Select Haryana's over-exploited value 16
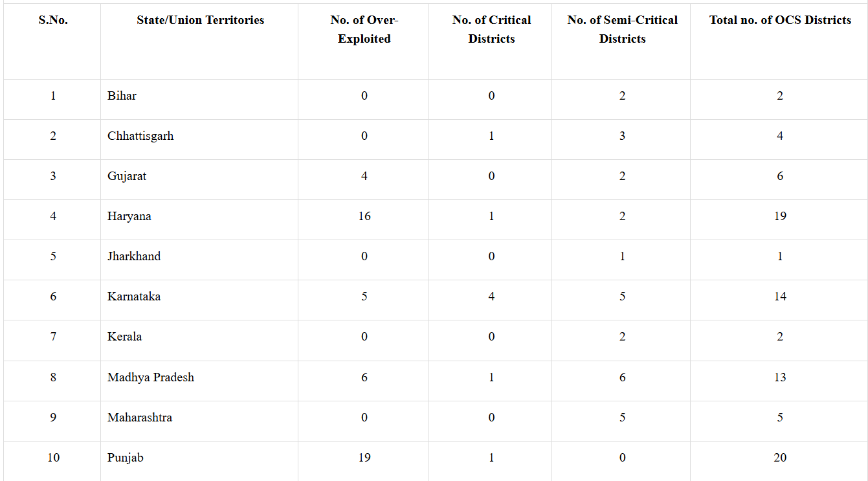868x481 pixels. tap(364, 216)
